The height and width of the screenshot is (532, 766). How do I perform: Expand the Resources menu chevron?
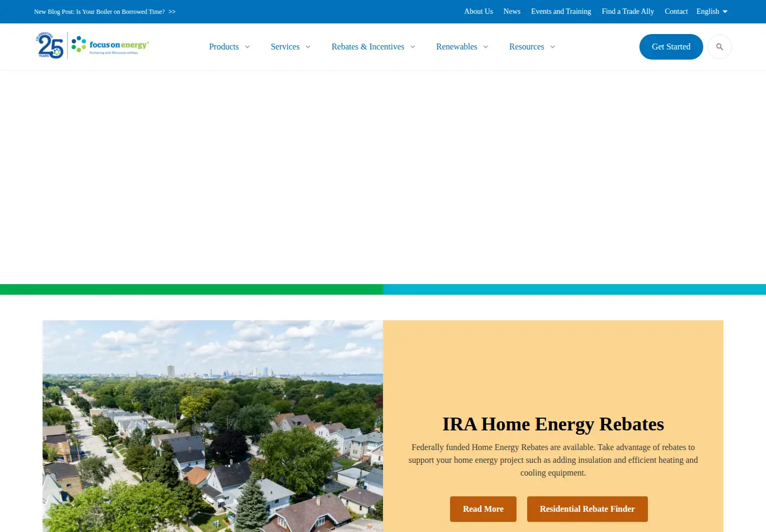(x=553, y=47)
